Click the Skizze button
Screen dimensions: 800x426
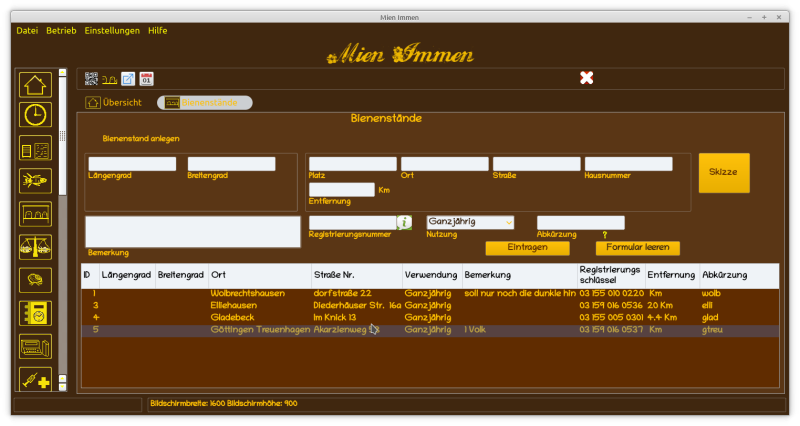coord(723,172)
